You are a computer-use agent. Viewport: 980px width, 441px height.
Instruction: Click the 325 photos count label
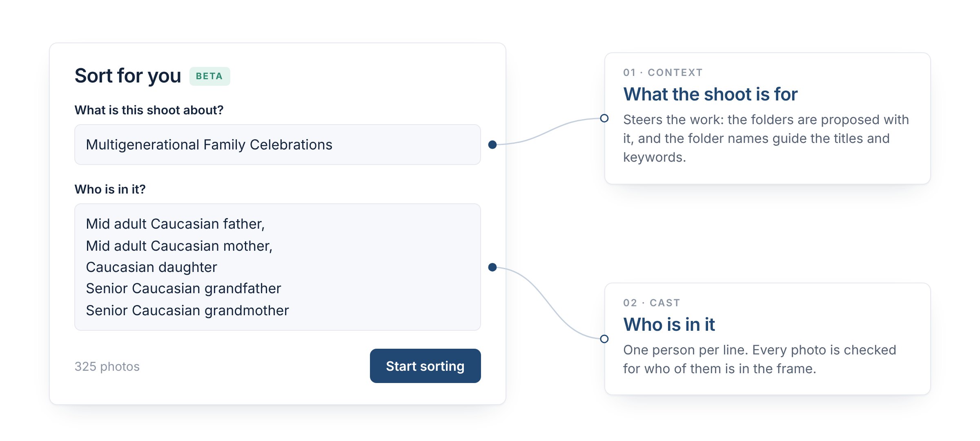click(x=107, y=366)
